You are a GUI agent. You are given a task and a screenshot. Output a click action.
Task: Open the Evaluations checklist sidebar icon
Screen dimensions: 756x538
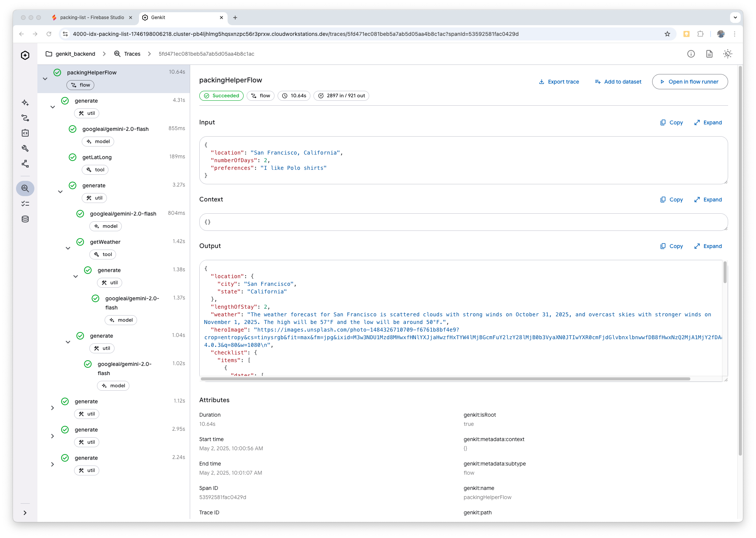(25, 204)
